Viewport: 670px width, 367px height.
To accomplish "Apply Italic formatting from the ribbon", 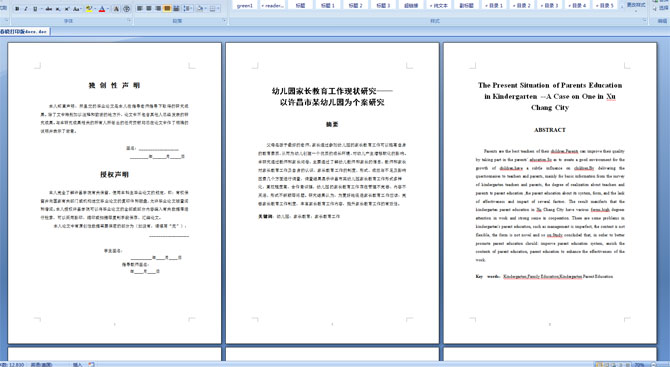I will click(26, 9).
